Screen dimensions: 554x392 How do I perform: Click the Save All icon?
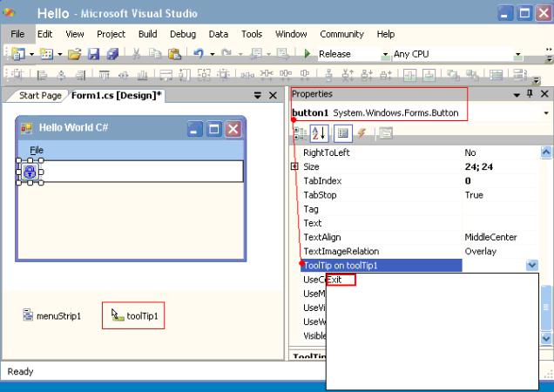[112, 54]
